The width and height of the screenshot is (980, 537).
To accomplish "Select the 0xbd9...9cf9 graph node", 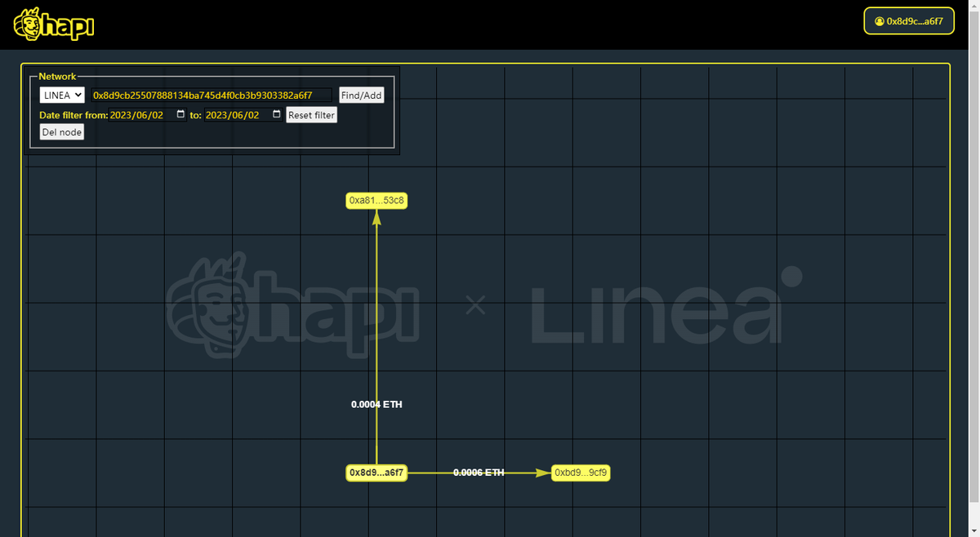I will point(581,473).
